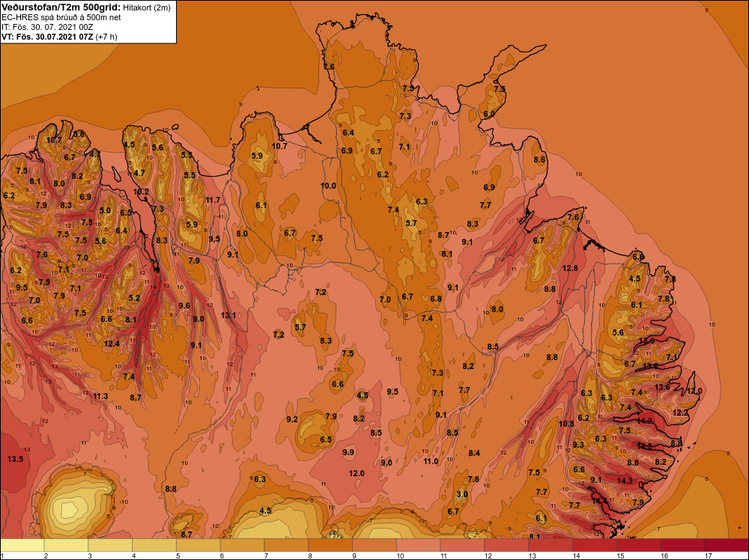Click the title 'Veðurstofan/T2m 500grid:'
Viewport: 749px width, 560px height.
coord(61,7)
